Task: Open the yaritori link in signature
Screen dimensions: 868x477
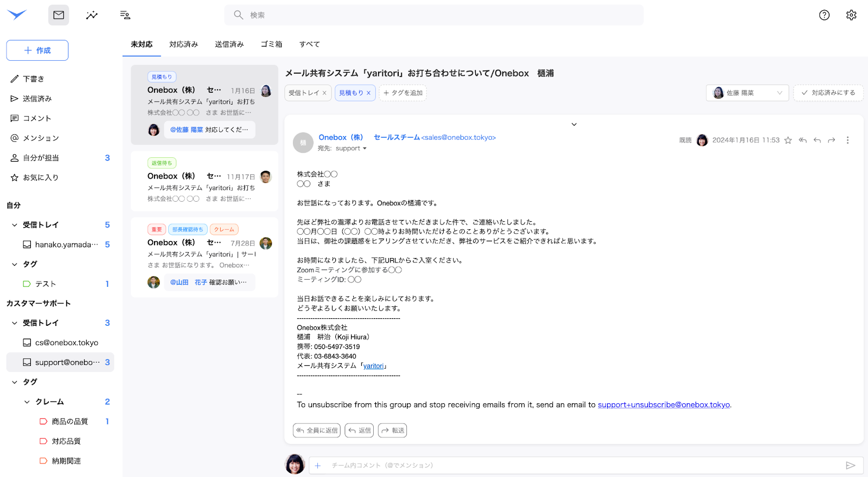Action: (374, 366)
